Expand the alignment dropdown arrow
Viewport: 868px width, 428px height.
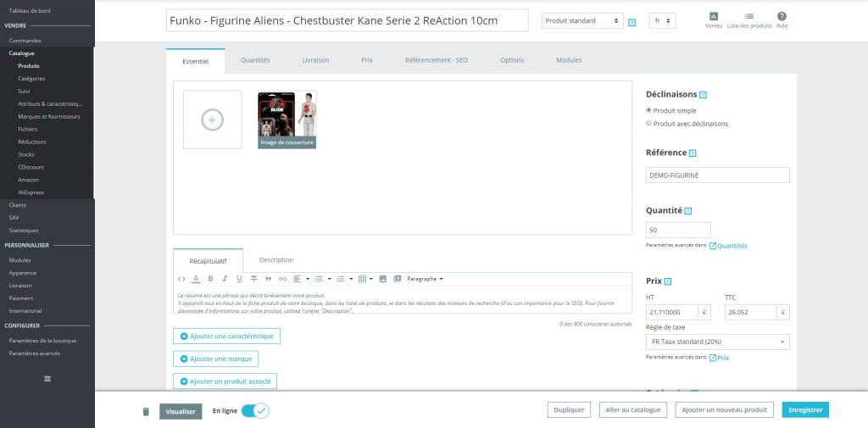pyautogui.click(x=307, y=279)
